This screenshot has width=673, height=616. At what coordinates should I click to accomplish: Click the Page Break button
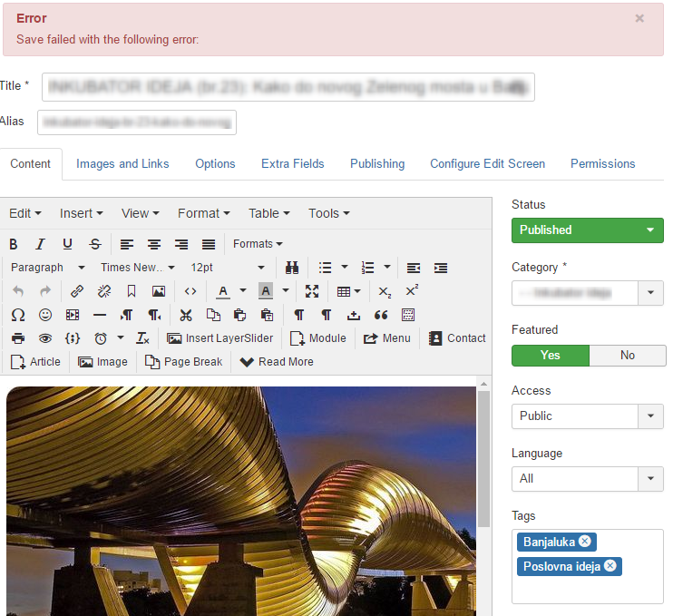[184, 362]
